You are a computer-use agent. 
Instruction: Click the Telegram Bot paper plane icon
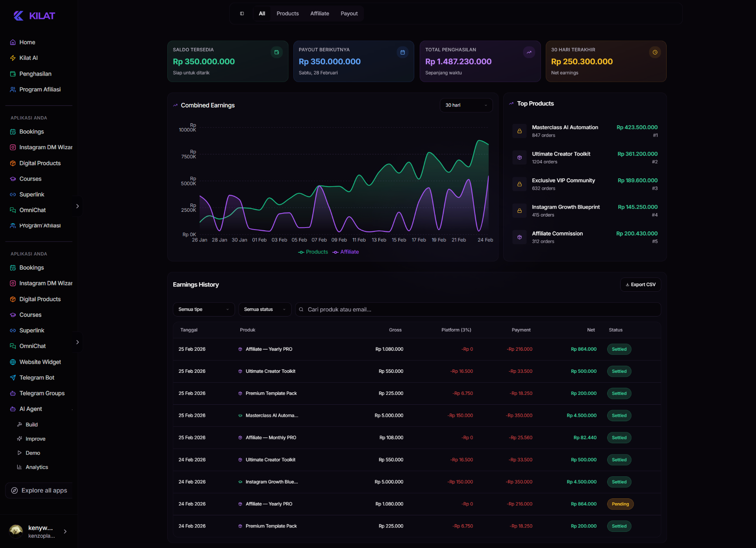13,378
